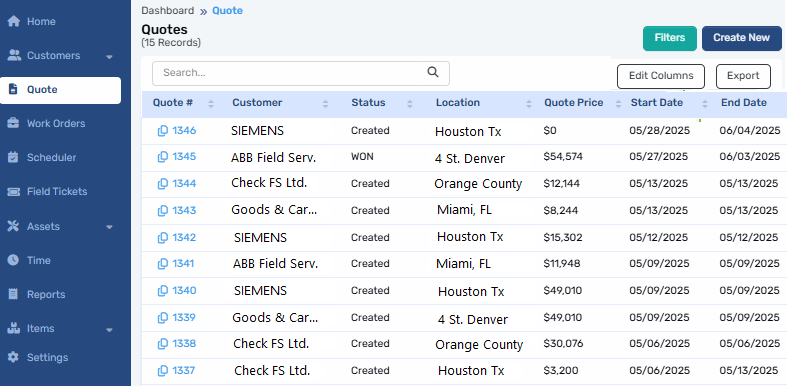Click the Create New button

click(x=741, y=38)
